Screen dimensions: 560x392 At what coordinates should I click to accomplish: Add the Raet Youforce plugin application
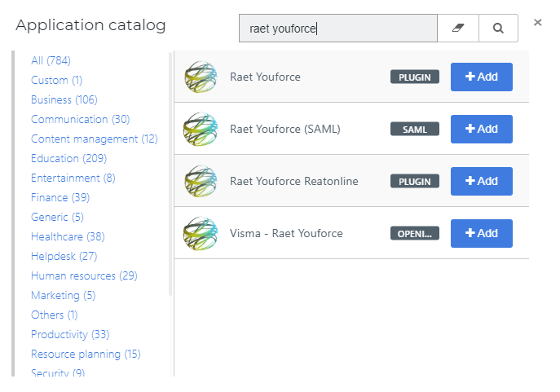pos(482,77)
